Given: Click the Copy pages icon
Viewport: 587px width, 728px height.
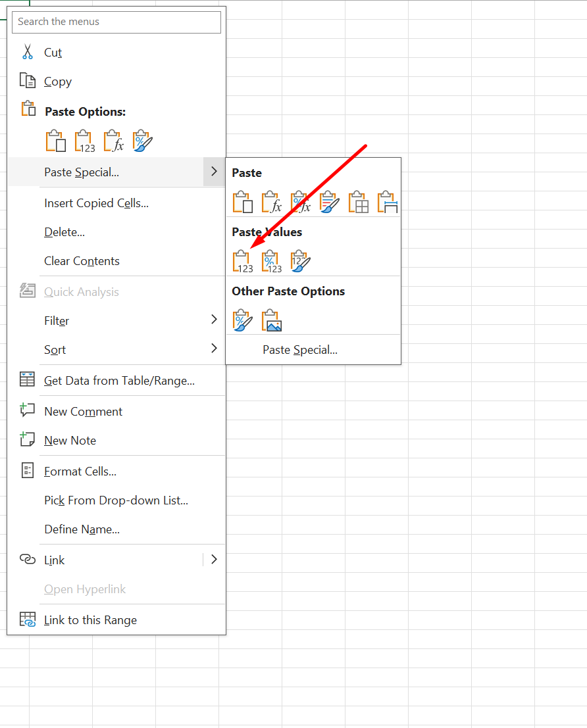Looking at the screenshot, I should pos(28,80).
